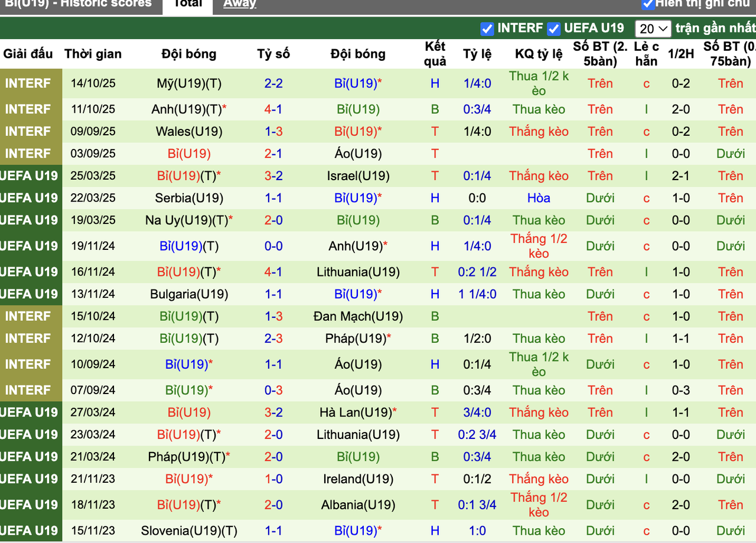Click the 1-3 score against Wales(U19)
Screen dimensions: 756x543
click(x=273, y=131)
